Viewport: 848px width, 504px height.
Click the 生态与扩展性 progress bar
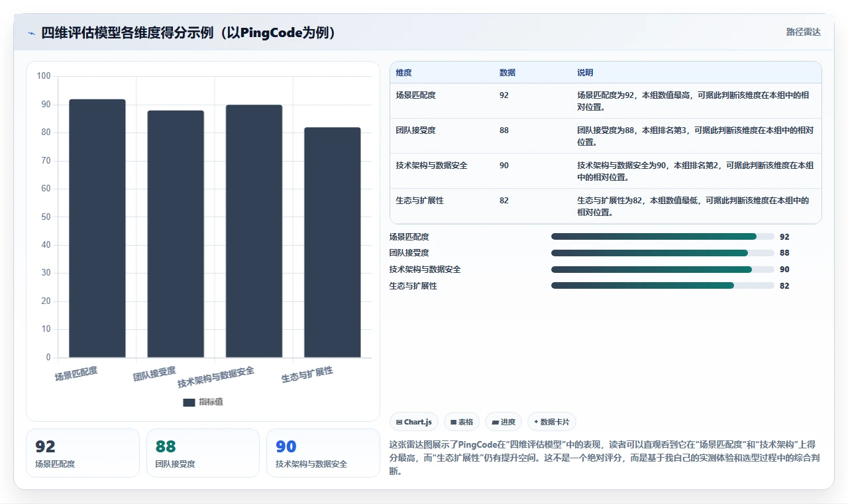662,286
